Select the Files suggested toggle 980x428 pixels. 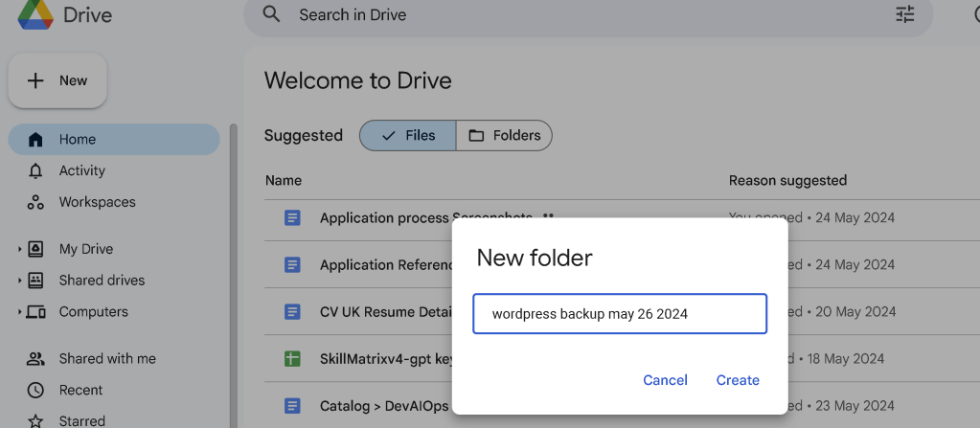coord(407,136)
